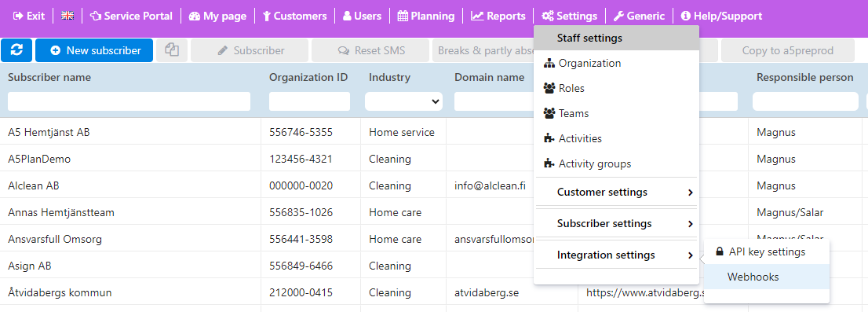The width and height of the screenshot is (868, 312).
Task: Focus the Subscriber name filter field
Action: click(x=129, y=101)
